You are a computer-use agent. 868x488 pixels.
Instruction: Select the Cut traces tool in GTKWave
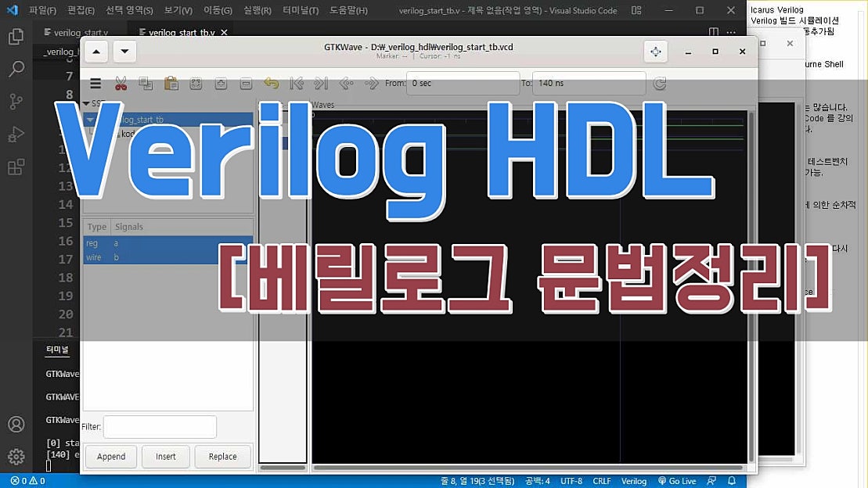(x=121, y=83)
